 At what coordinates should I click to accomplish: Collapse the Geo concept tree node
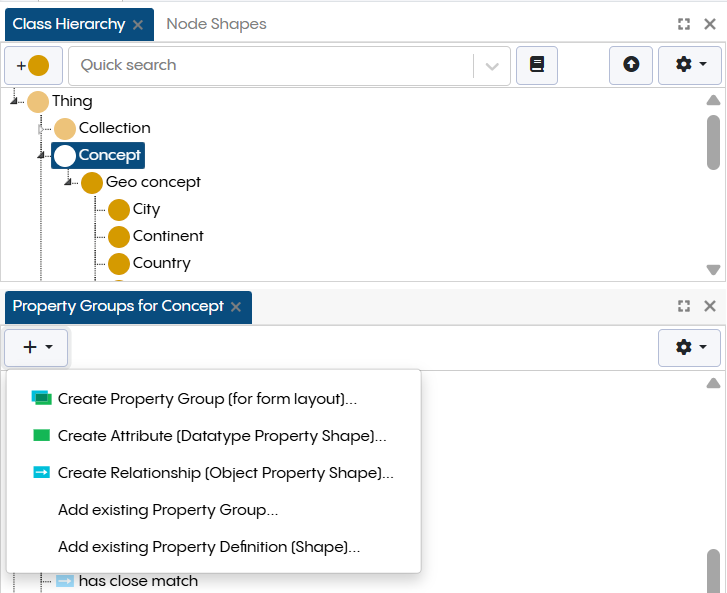(x=69, y=182)
